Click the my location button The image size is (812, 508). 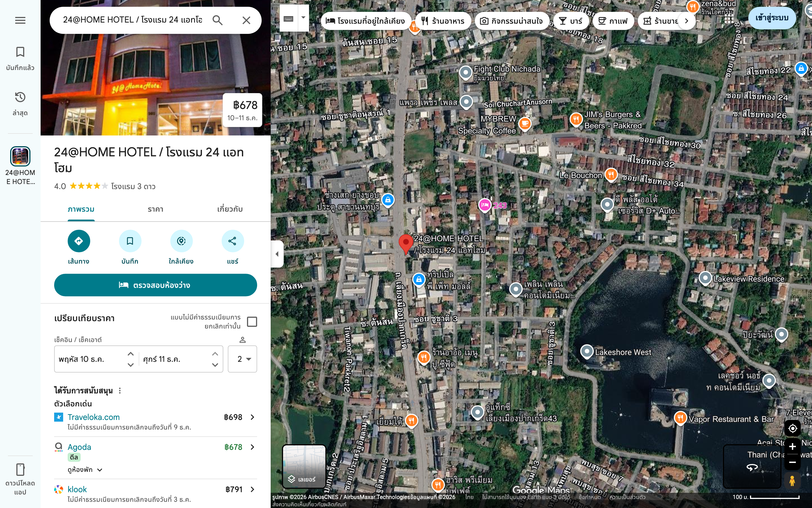[793, 428]
